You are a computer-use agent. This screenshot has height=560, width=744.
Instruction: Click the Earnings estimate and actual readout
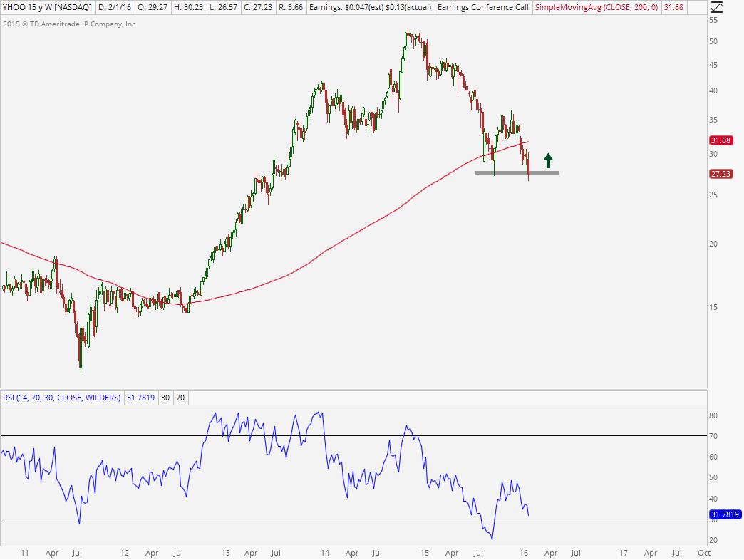point(370,8)
